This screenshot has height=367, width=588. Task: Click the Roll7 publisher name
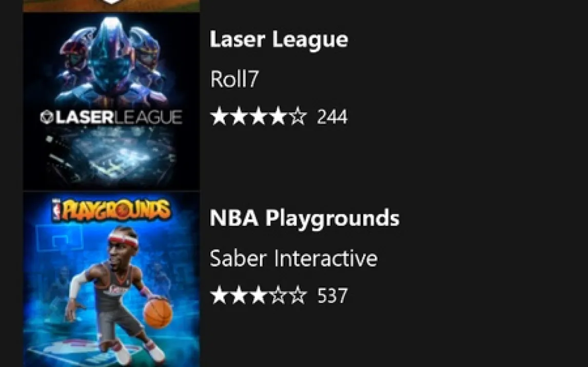(234, 79)
